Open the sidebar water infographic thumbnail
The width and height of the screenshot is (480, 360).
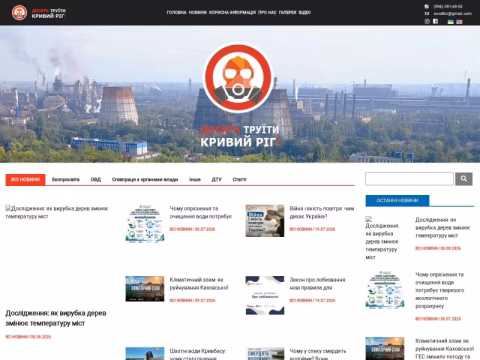tap(385, 290)
